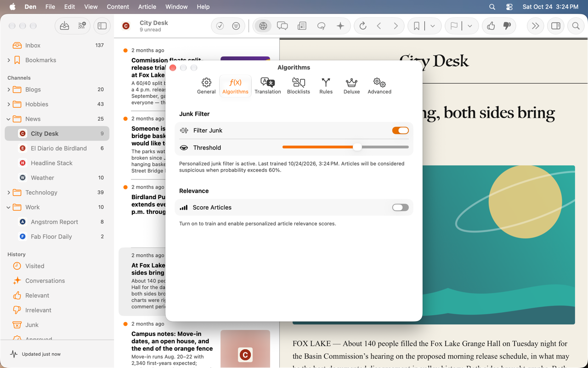
Task: Click the search magnifier in toolbar
Action: 576,26
